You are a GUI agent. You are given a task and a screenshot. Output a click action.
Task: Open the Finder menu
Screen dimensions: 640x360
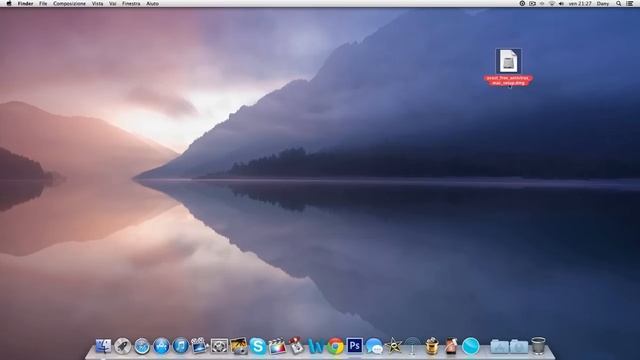25,3
